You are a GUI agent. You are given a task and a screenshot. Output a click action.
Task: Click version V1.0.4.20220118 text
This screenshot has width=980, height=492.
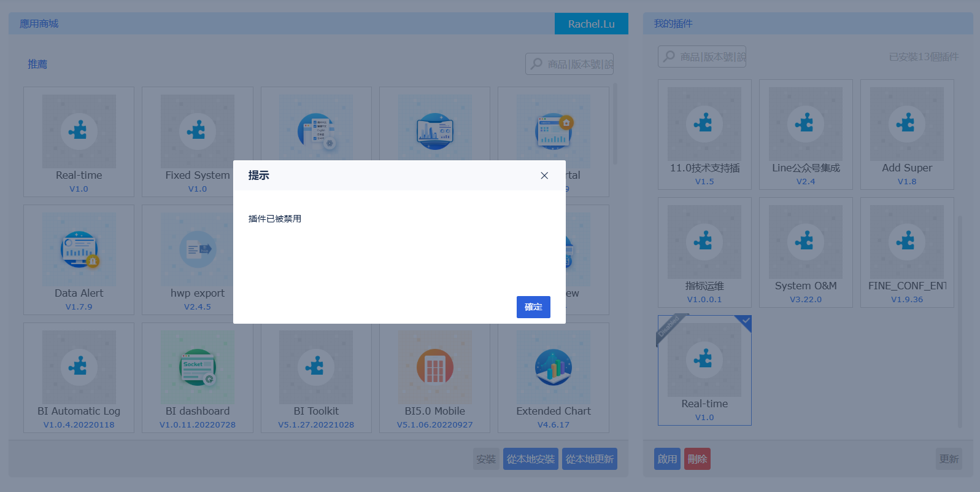pos(79,424)
